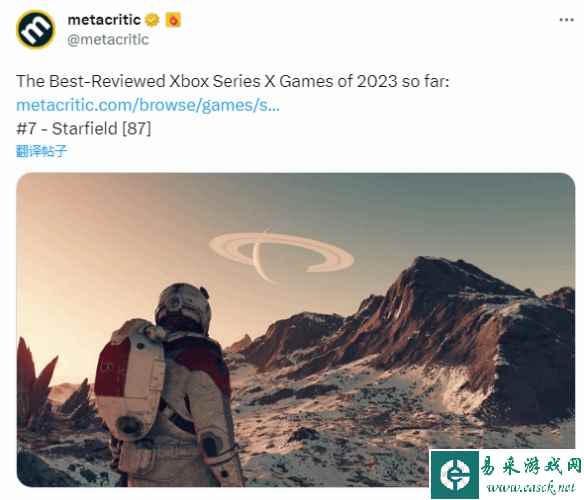Open the @metacritic handle link

[x=108, y=39]
